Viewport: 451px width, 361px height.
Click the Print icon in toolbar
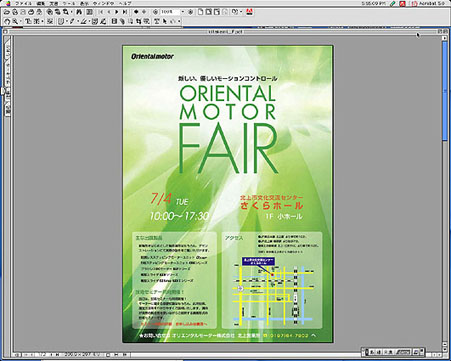31,12
